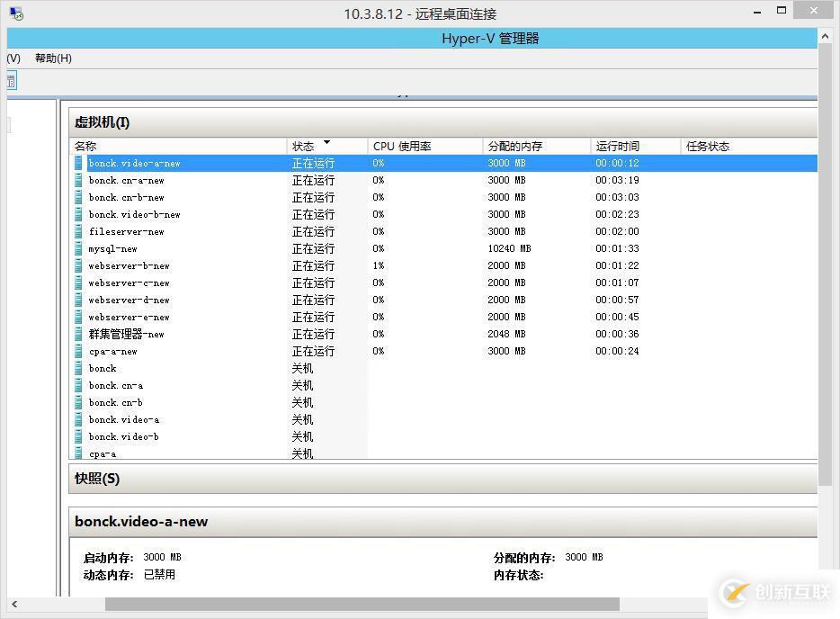
Task: Select the powered-off bonck.video-a machine
Action: pyautogui.click(x=443, y=419)
